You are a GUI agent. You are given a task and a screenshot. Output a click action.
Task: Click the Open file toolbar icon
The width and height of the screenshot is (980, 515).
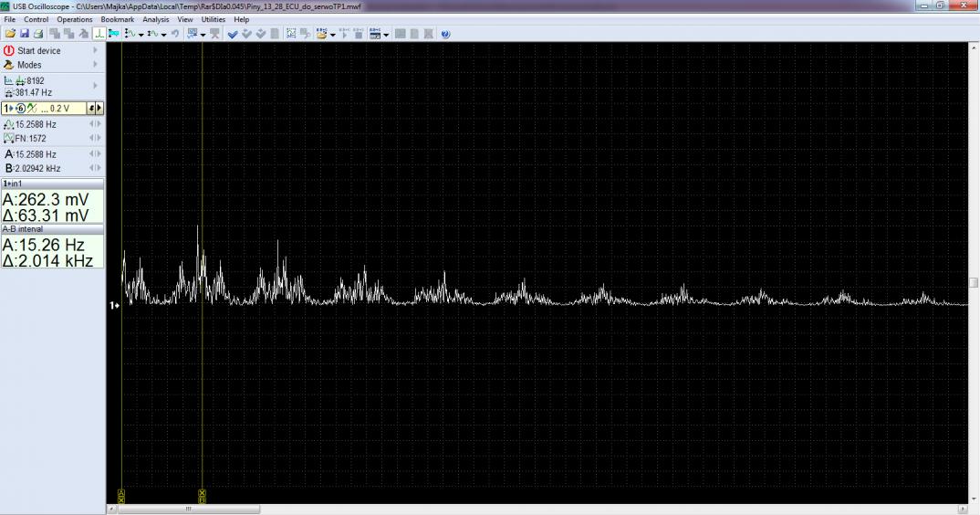10,34
